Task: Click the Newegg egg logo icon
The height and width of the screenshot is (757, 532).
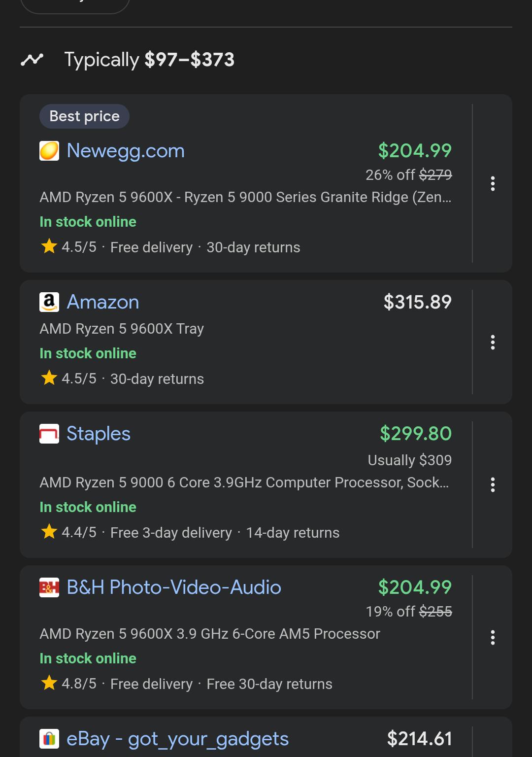Action: click(x=49, y=151)
